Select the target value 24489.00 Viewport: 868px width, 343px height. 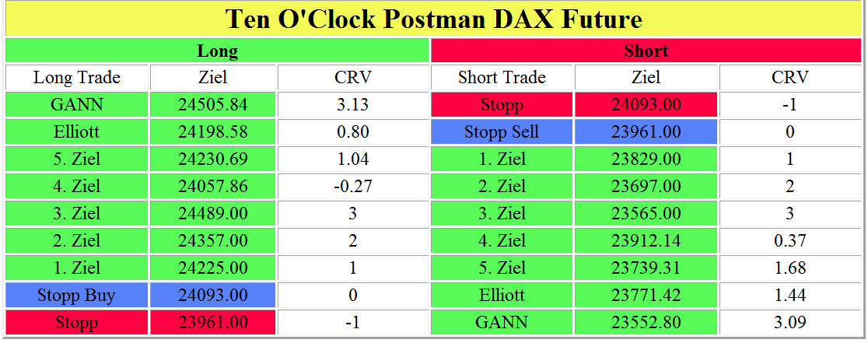[212, 214]
